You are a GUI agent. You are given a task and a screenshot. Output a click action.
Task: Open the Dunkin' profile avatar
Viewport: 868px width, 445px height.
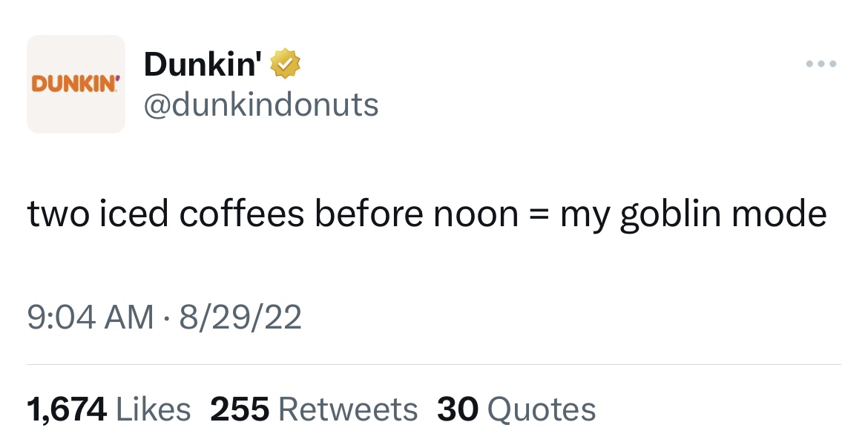(x=76, y=84)
